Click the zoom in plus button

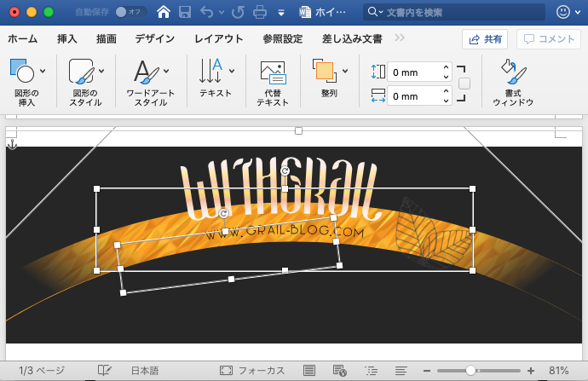tap(531, 371)
